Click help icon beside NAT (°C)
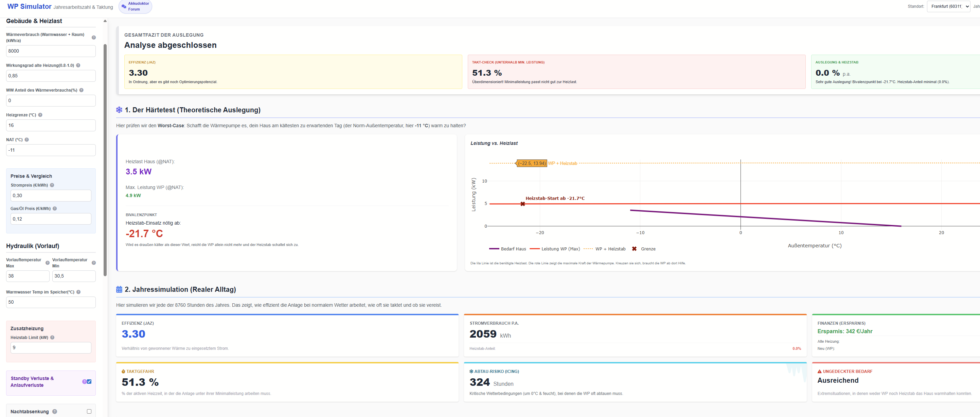 [x=26, y=139]
